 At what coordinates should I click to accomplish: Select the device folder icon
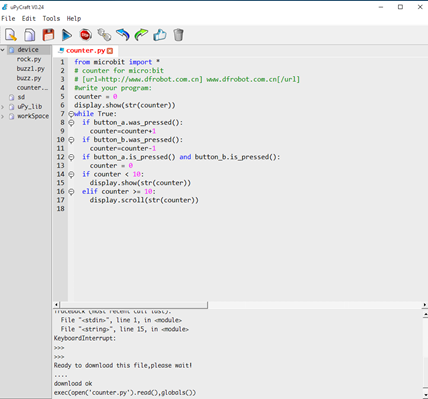point(12,50)
